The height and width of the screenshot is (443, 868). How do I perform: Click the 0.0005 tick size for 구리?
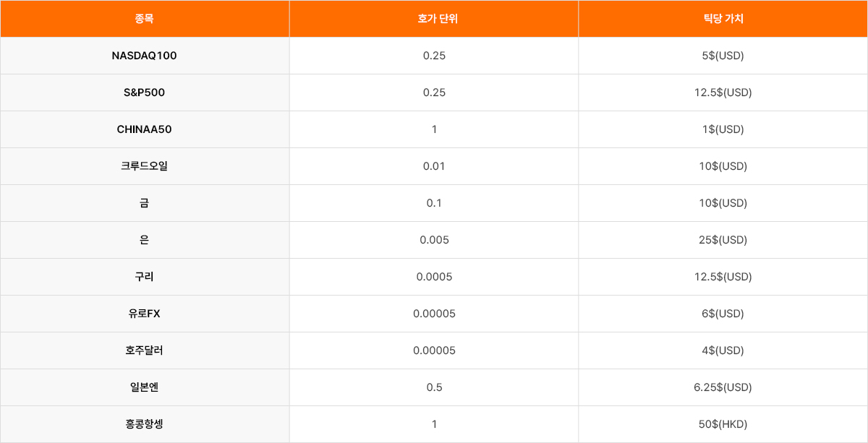434,277
